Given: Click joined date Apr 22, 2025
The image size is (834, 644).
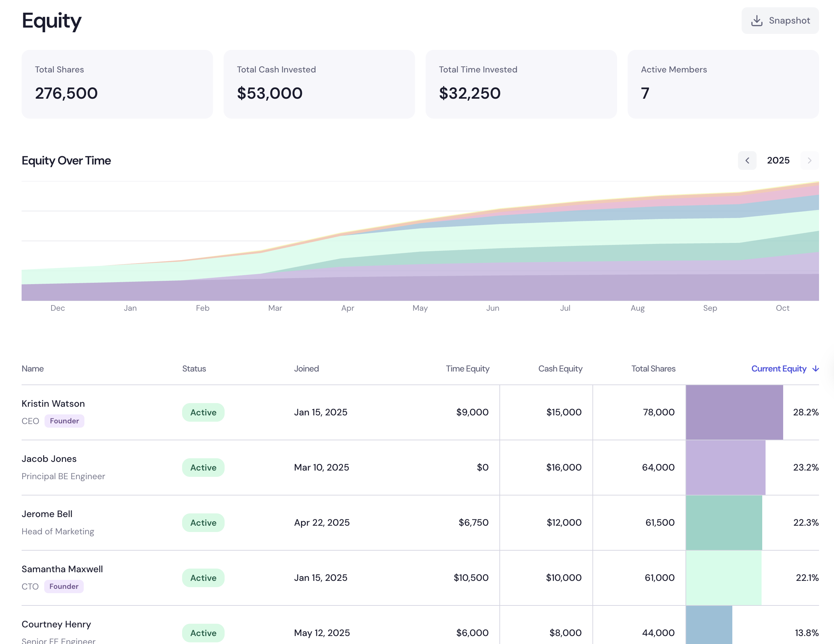Looking at the screenshot, I should tap(322, 522).
